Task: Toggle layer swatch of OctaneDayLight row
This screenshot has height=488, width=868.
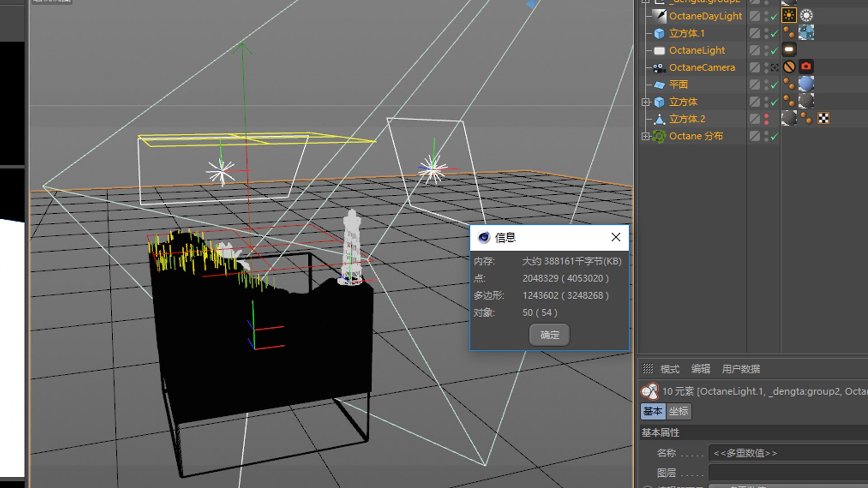Action: coord(755,16)
